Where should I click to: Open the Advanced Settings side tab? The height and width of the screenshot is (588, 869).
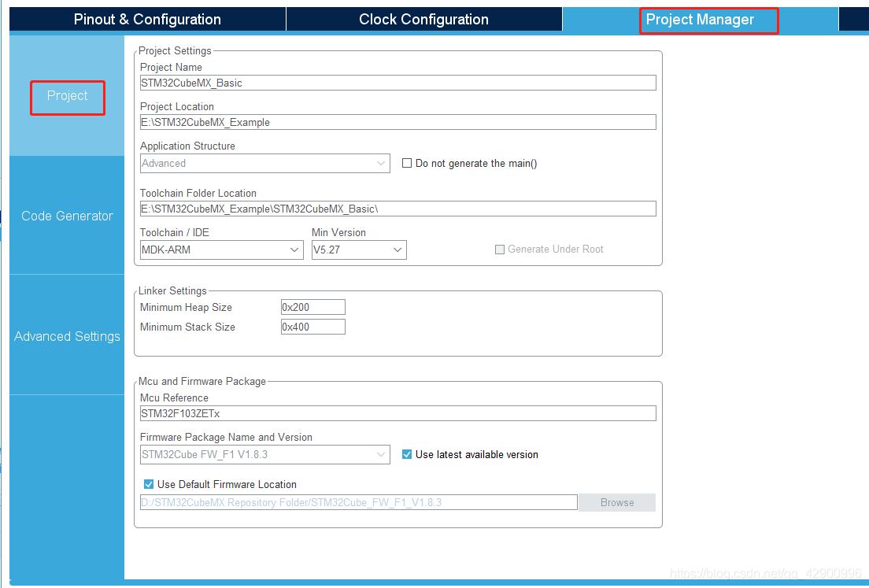coord(67,336)
